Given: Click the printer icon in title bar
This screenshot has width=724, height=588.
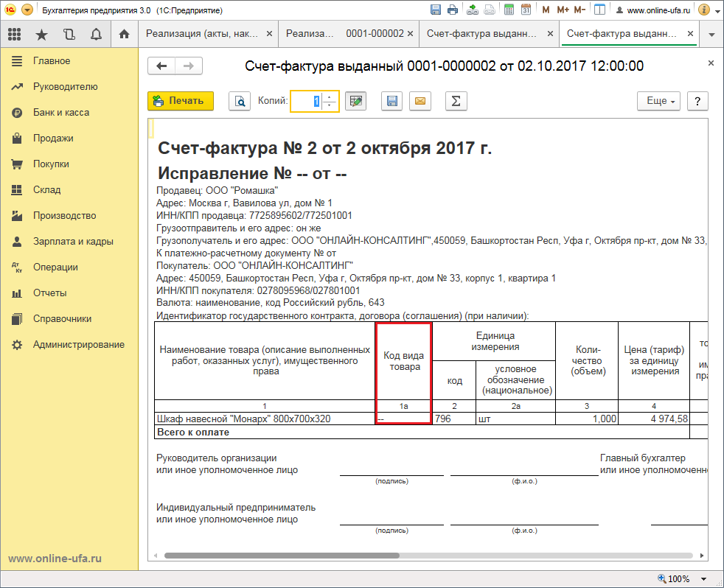Looking at the screenshot, I should click(x=453, y=10).
